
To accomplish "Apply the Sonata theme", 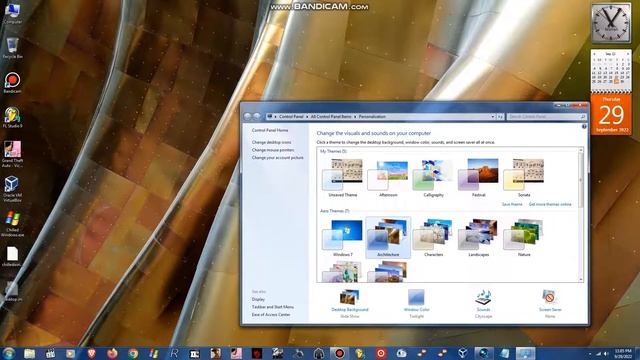I will 524,178.
